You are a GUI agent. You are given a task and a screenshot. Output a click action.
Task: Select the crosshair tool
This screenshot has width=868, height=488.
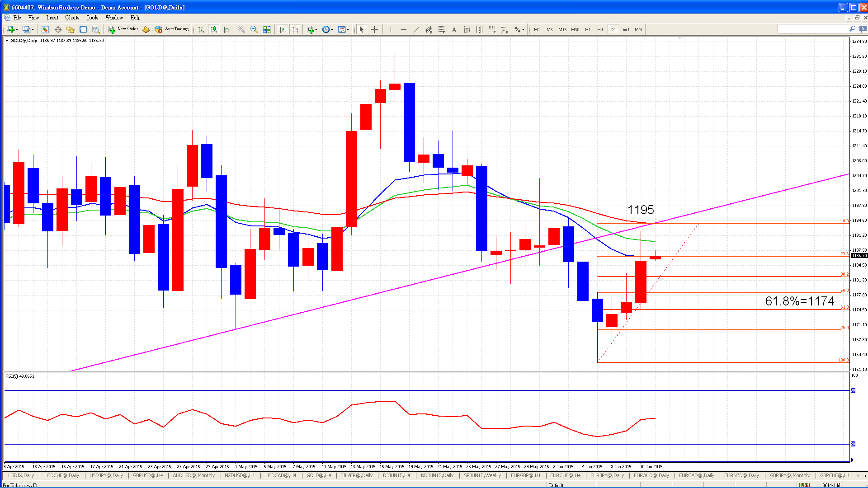374,29
